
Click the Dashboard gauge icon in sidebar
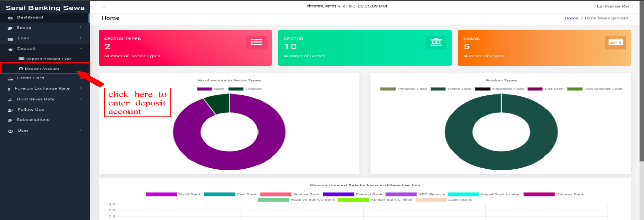point(10,18)
